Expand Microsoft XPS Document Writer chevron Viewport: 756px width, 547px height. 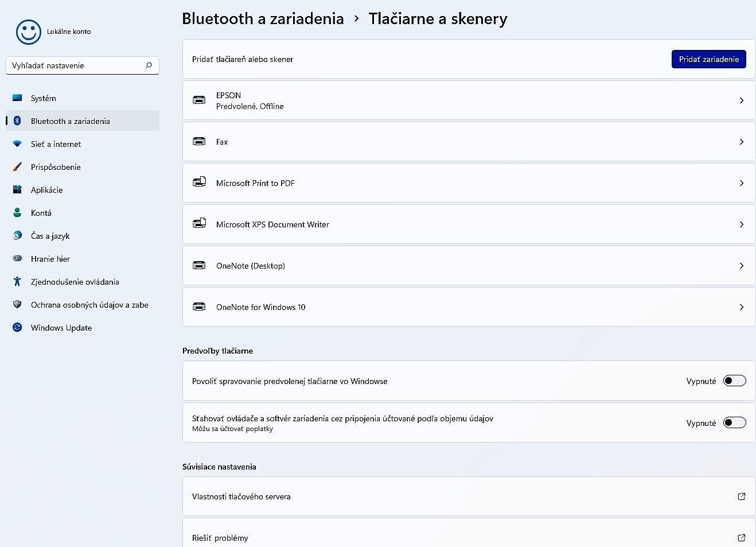tap(742, 224)
